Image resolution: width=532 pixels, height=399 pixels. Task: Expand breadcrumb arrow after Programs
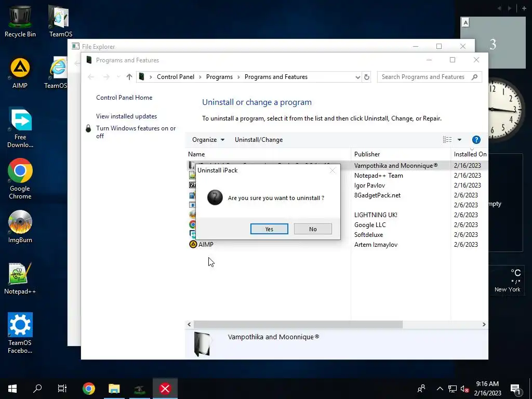coord(238,77)
